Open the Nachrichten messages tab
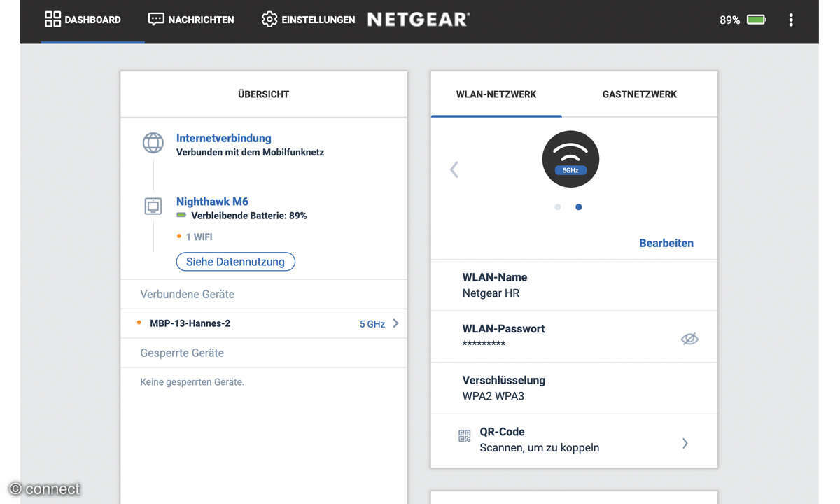840x504 pixels. point(191,20)
